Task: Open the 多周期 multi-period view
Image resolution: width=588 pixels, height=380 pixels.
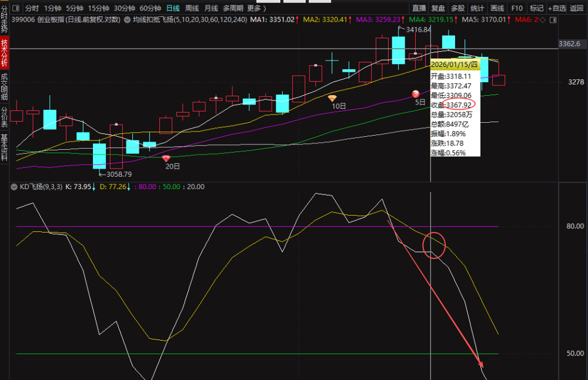Action: pyautogui.click(x=233, y=8)
